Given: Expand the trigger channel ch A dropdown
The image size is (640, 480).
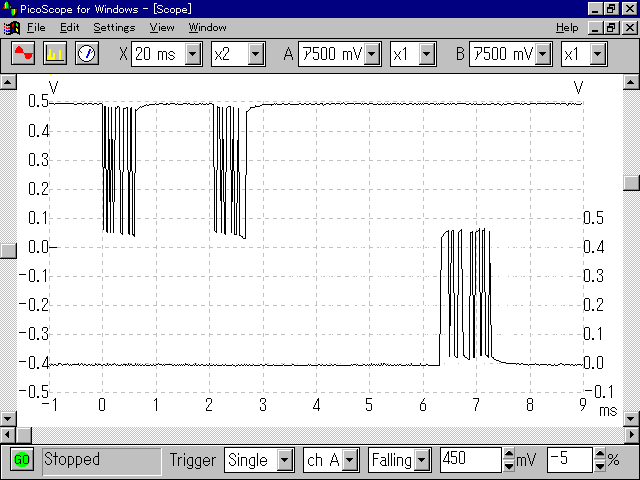Looking at the screenshot, I should [x=350, y=460].
